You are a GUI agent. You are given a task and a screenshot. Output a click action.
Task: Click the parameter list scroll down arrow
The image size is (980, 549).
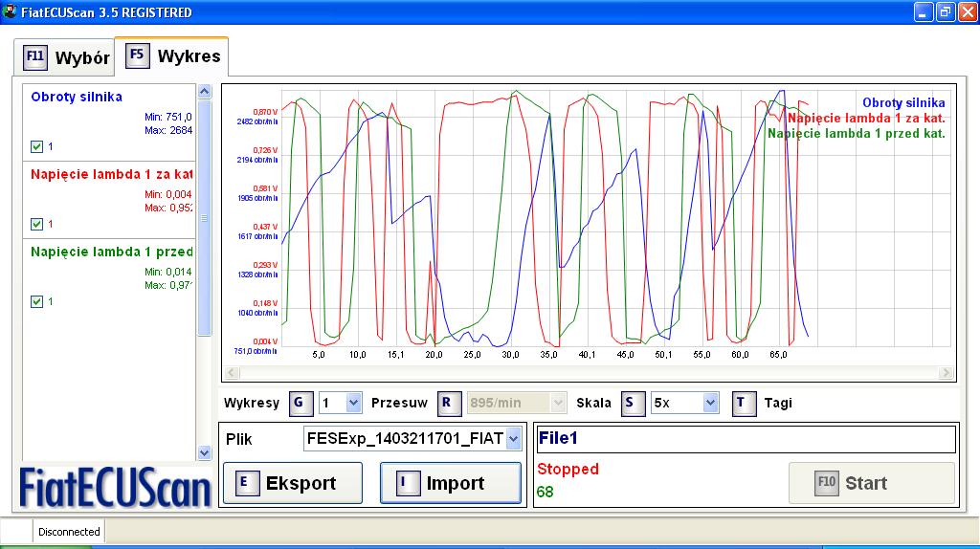(x=205, y=452)
